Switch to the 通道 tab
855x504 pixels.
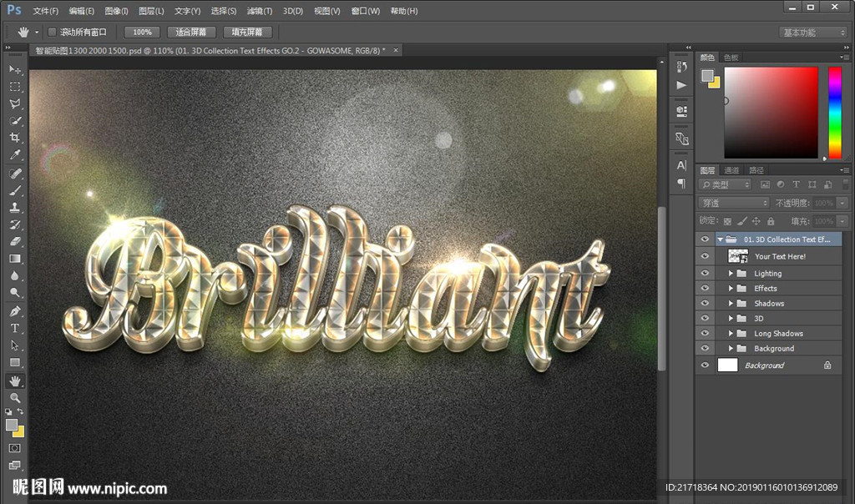pos(731,170)
